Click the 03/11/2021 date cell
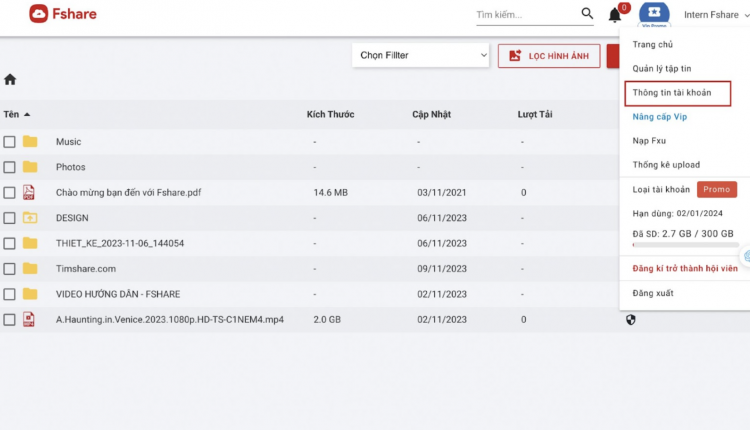 tap(441, 192)
